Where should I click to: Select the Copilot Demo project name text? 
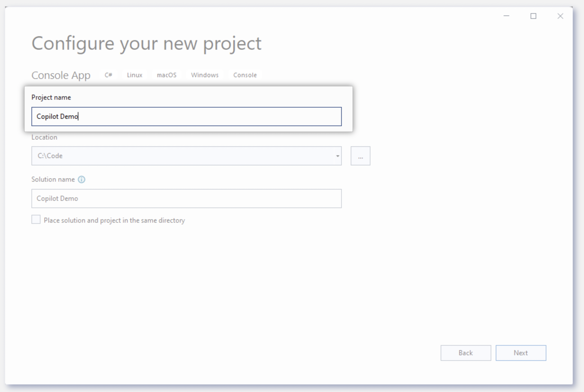tap(57, 117)
